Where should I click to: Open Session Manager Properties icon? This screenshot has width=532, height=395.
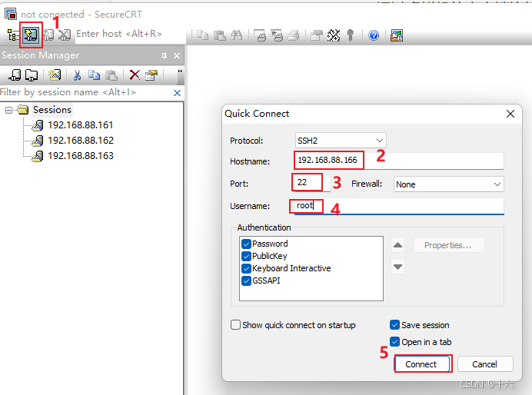(x=151, y=75)
